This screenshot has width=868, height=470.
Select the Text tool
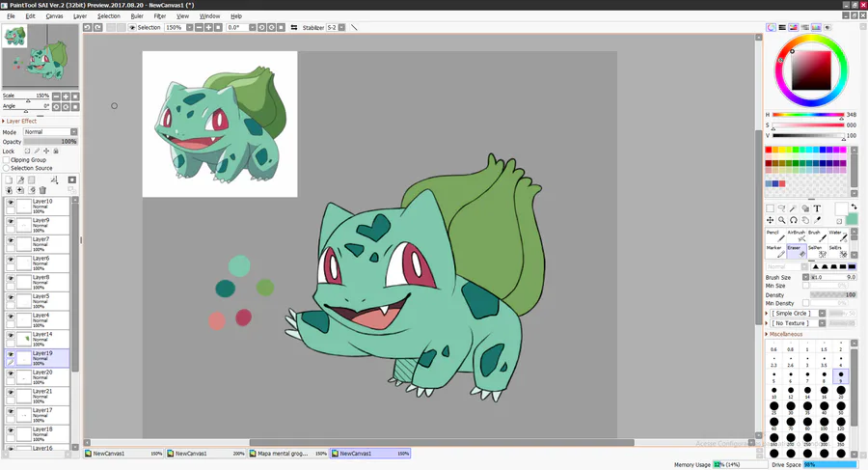pos(817,208)
